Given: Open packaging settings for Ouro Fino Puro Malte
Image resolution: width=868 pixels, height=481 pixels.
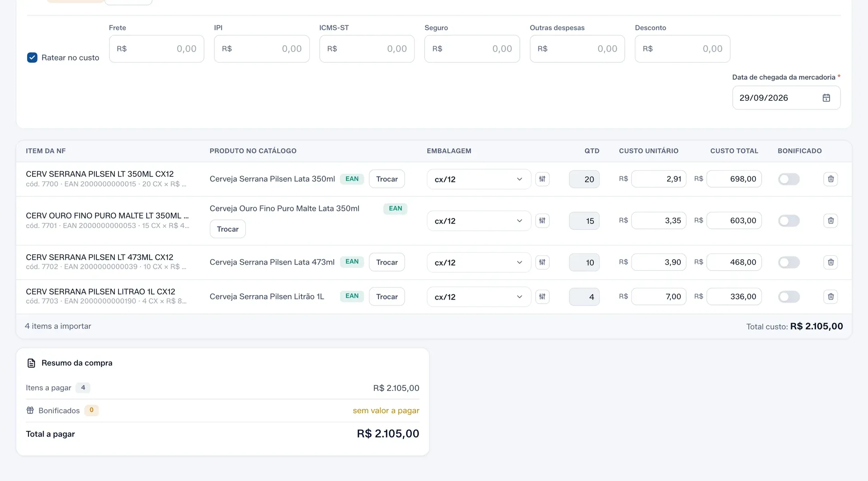Looking at the screenshot, I should click(542, 221).
